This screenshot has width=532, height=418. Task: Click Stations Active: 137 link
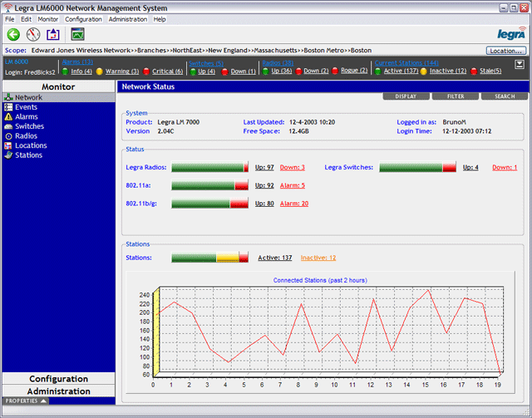click(275, 258)
